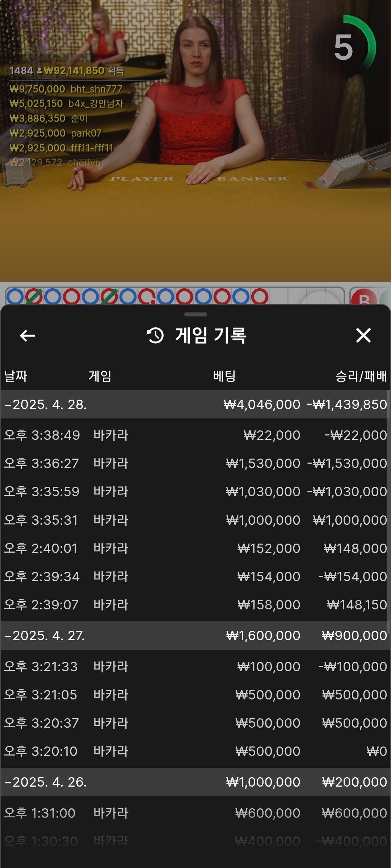
Task: Tap winner entry fff11-fff11
Action: pos(62,148)
